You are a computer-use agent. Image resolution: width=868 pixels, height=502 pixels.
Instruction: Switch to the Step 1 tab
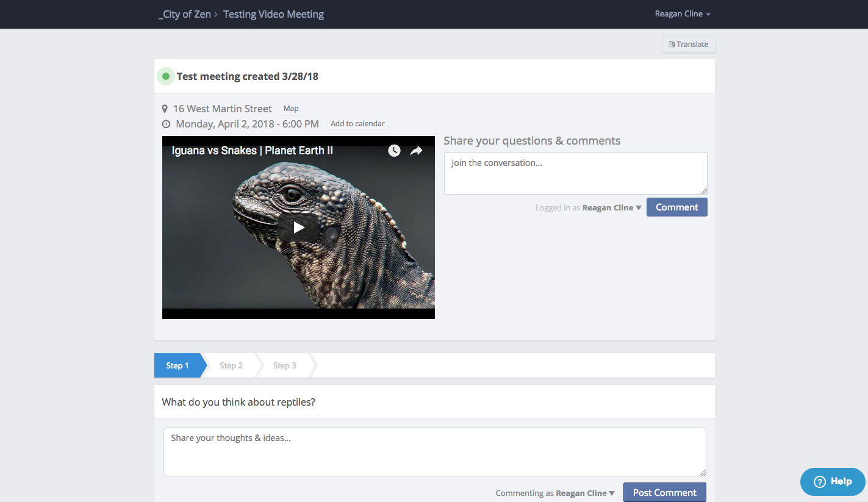click(178, 365)
